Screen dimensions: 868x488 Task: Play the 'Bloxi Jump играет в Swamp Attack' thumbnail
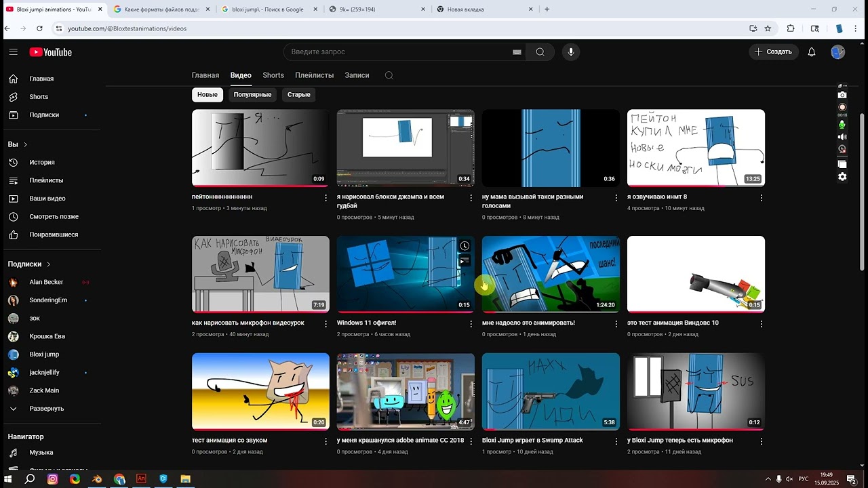click(x=551, y=392)
